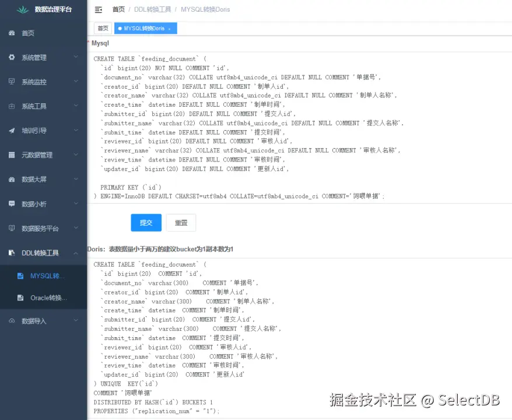The width and height of the screenshot is (512, 420).
Task: Collapse the DDL转换工具 menu chevron
Action: point(76,253)
